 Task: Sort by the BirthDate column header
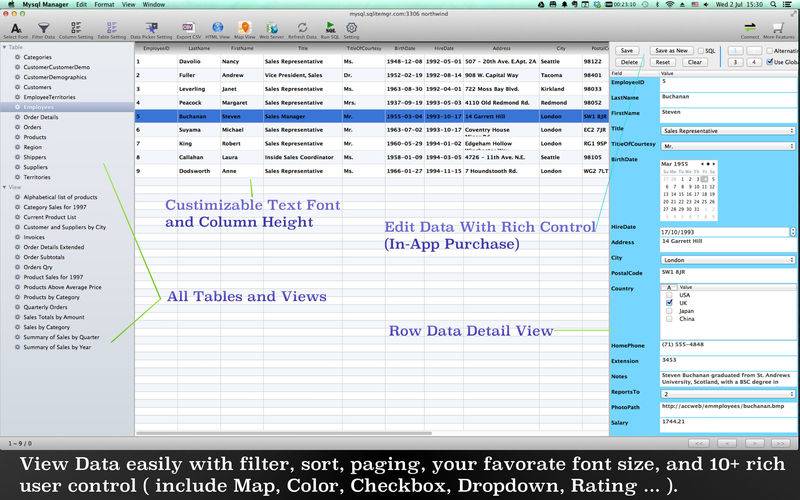pos(405,48)
